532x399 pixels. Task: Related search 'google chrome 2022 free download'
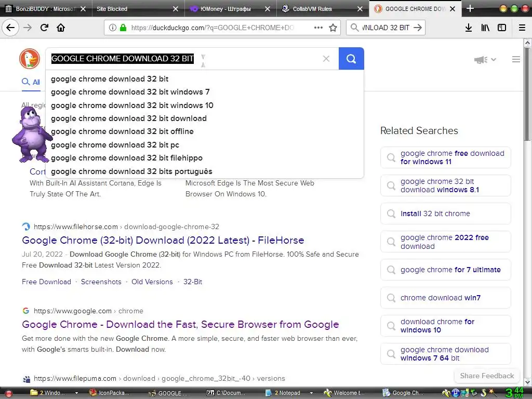click(445, 242)
